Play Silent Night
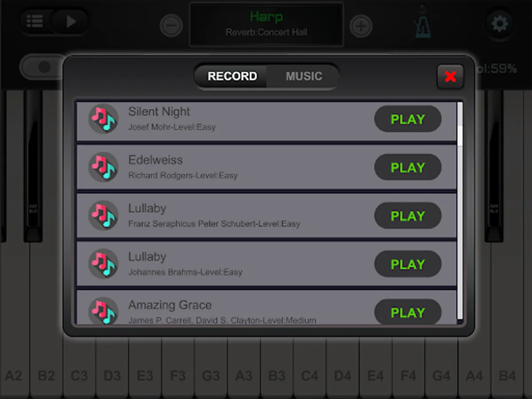The width and height of the screenshot is (532, 399). pos(408,119)
